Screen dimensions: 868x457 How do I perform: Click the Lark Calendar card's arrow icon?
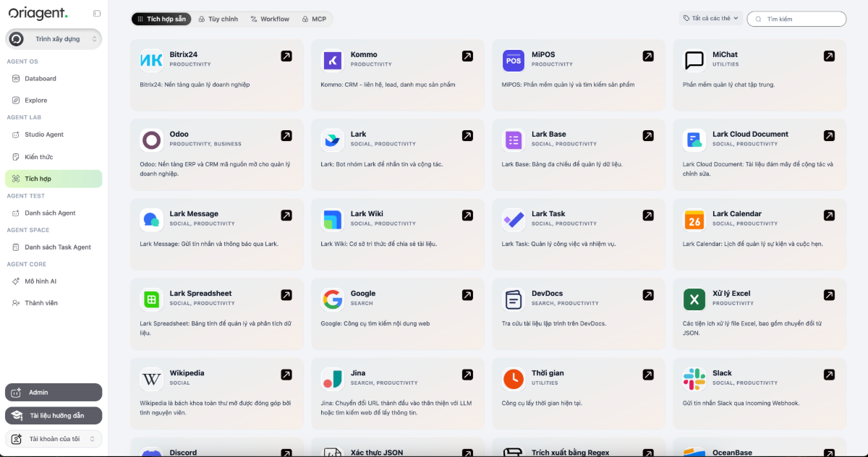pyautogui.click(x=829, y=215)
